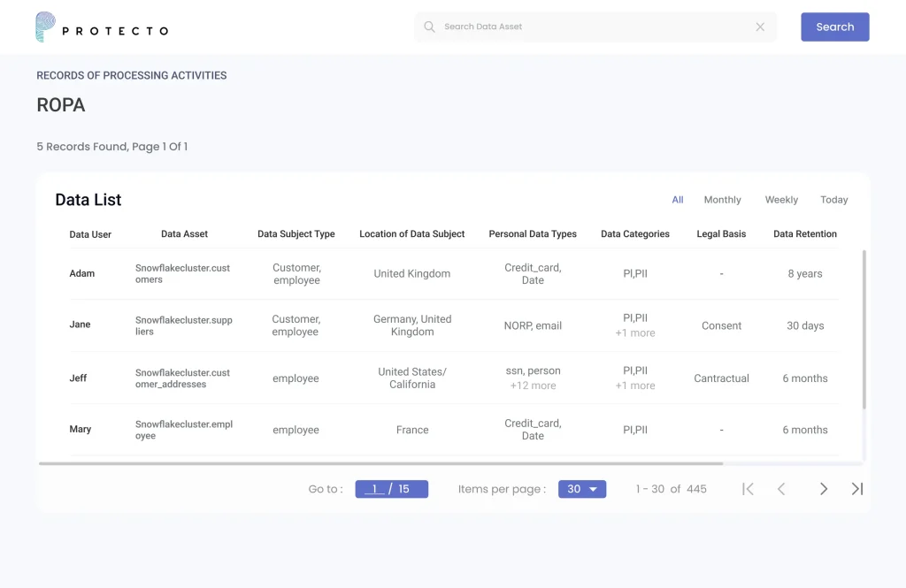Click the horizontal table scrollbar
This screenshot has height=588, width=906.
(x=380, y=463)
